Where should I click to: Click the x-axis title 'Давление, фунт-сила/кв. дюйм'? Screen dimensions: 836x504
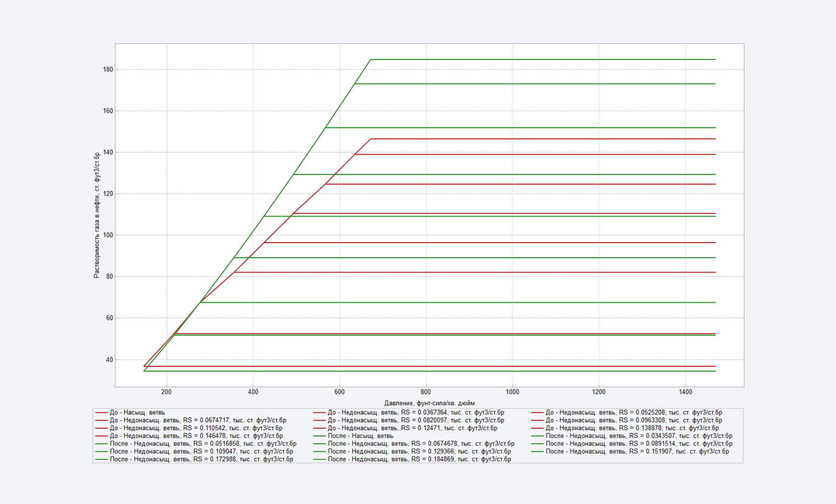[x=429, y=403]
